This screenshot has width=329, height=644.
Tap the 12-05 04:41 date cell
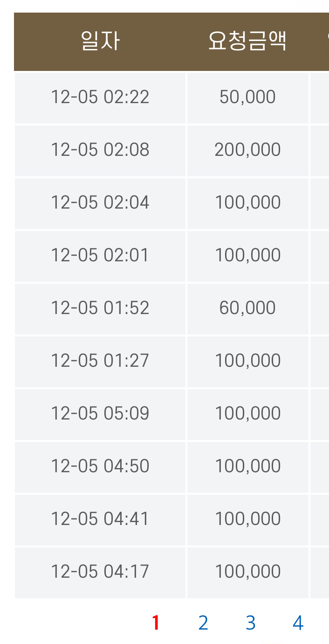(100, 519)
